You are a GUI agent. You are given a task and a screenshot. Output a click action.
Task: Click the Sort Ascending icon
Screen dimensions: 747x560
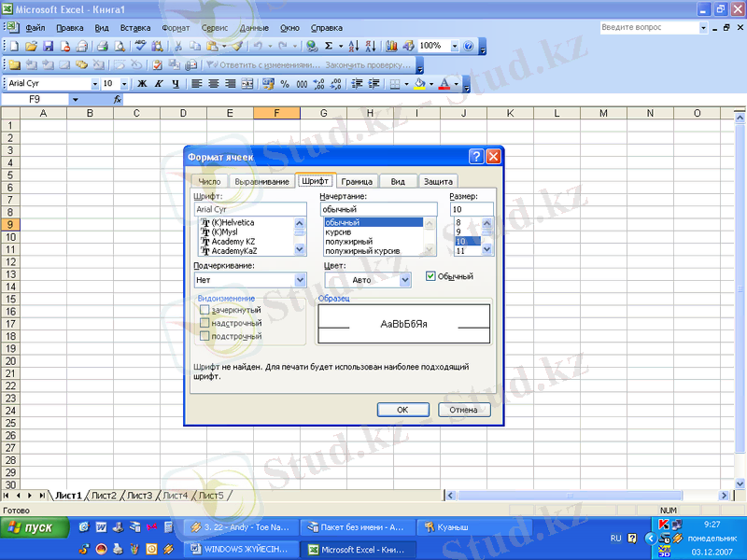354,46
